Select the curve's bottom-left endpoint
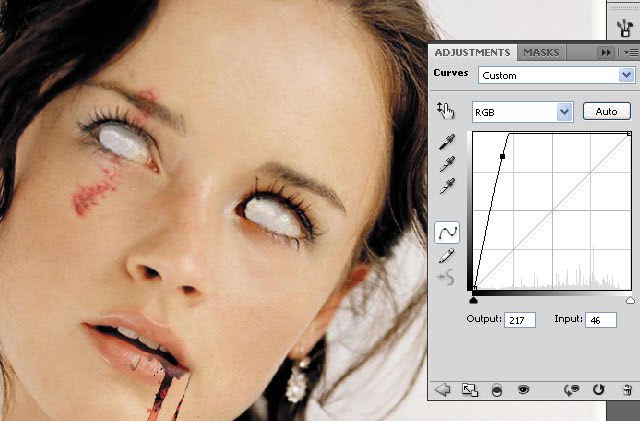Image resolution: width=640 pixels, height=421 pixels. click(x=474, y=288)
